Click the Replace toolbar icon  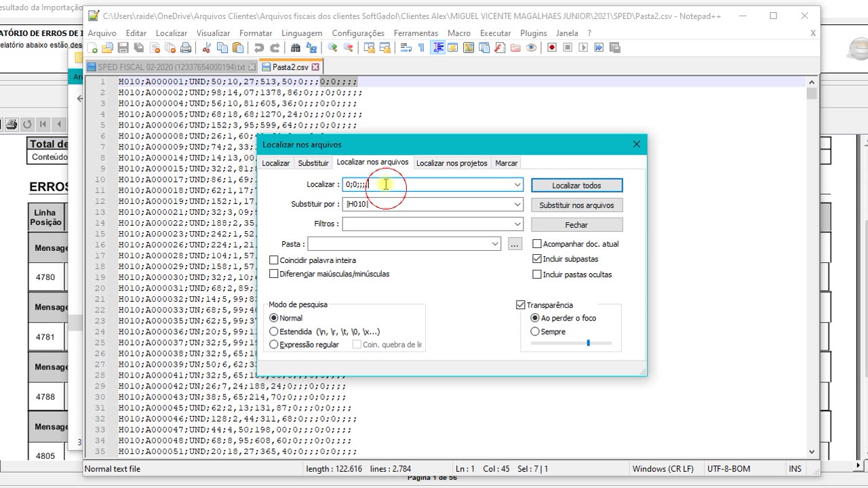(x=312, y=47)
